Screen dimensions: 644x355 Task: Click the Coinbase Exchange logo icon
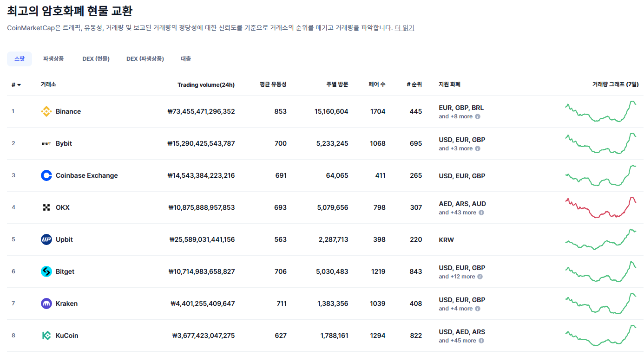[x=46, y=175]
